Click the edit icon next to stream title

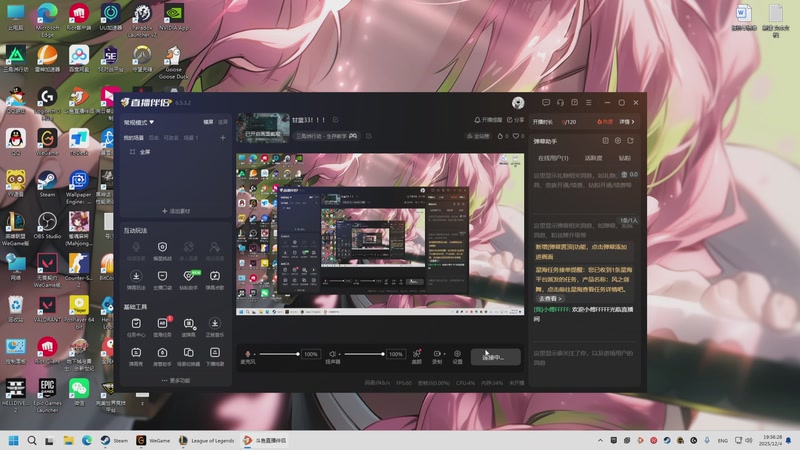[x=336, y=120]
